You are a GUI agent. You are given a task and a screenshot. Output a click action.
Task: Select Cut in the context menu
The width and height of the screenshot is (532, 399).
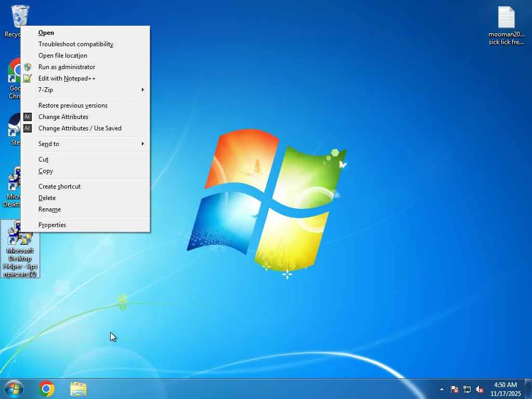pyautogui.click(x=85, y=159)
